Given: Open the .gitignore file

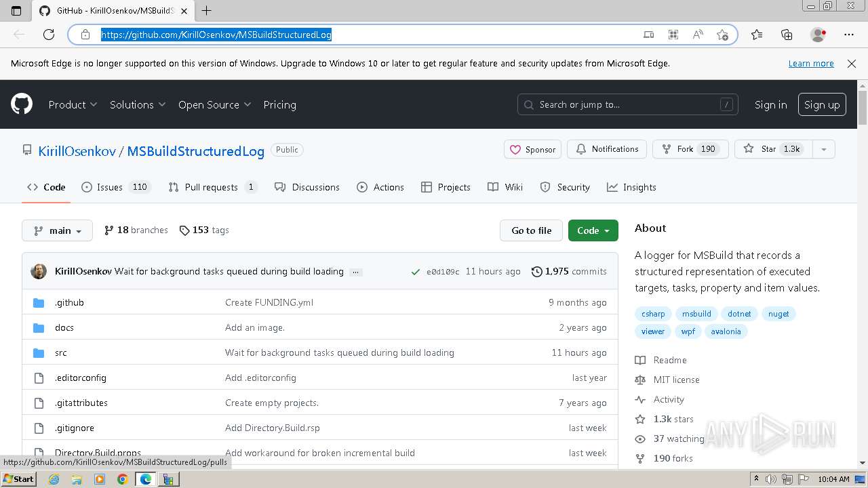Looking at the screenshot, I should tap(75, 428).
